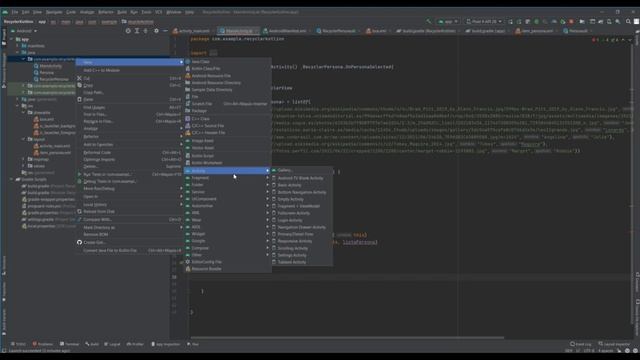Expand the Fragment submenu
Image resolution: width=640 pixels, height=360 pixels.
point(227,178)
